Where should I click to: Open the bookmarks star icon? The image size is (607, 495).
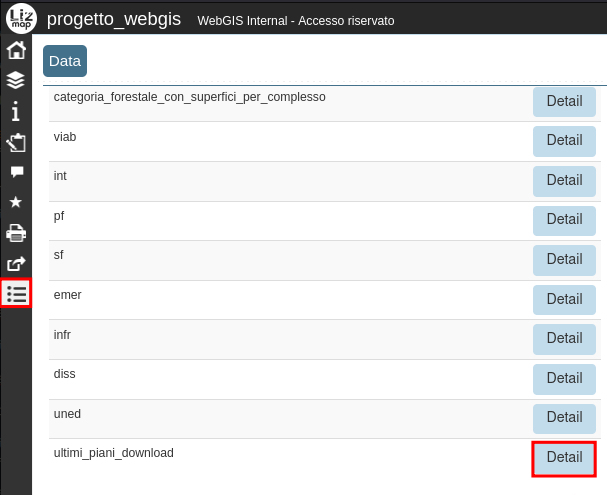point(15,202)
